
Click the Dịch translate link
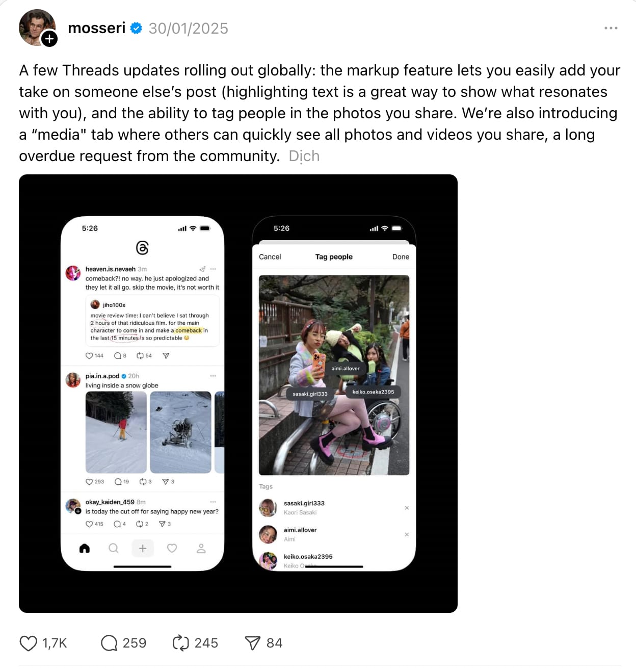tap(304, 156)
